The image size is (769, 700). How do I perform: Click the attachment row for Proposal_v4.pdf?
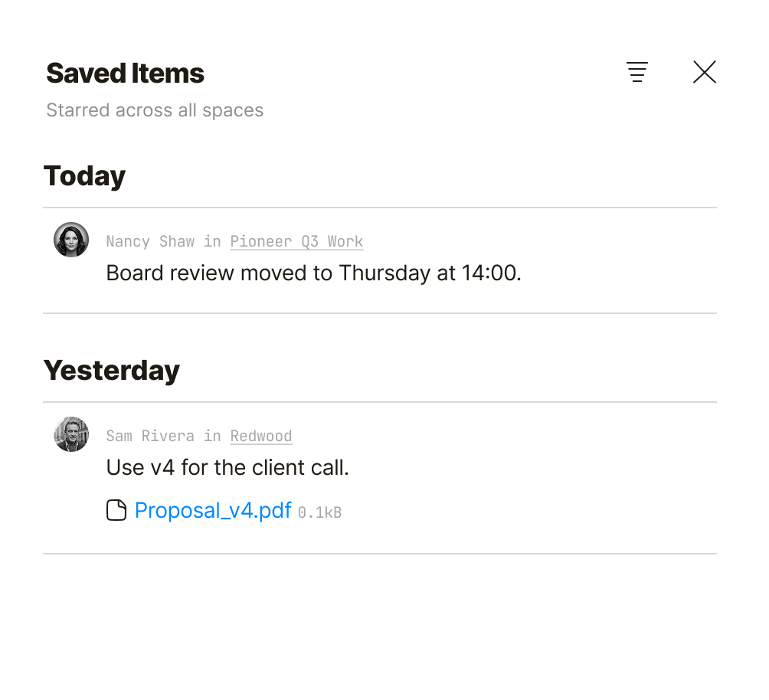coord(222,510)
